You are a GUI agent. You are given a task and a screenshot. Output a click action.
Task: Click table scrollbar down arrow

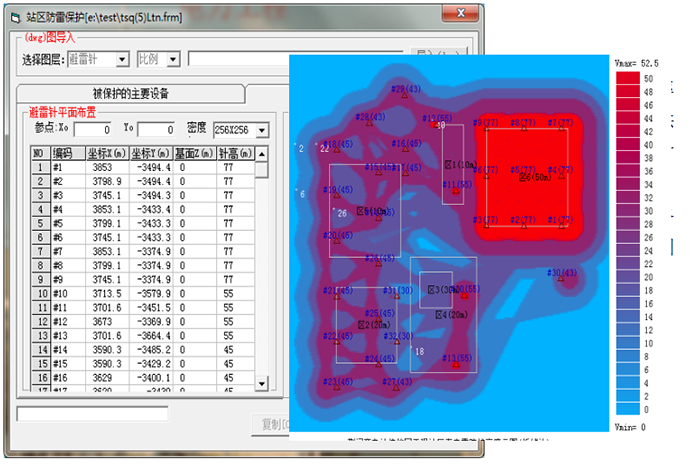(262, 384)
